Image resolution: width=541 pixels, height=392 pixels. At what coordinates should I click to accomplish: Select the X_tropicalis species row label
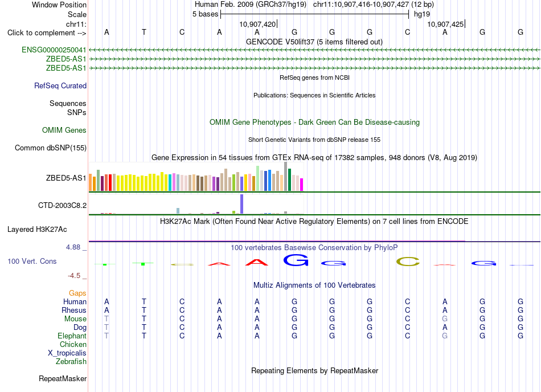point(67,353)
